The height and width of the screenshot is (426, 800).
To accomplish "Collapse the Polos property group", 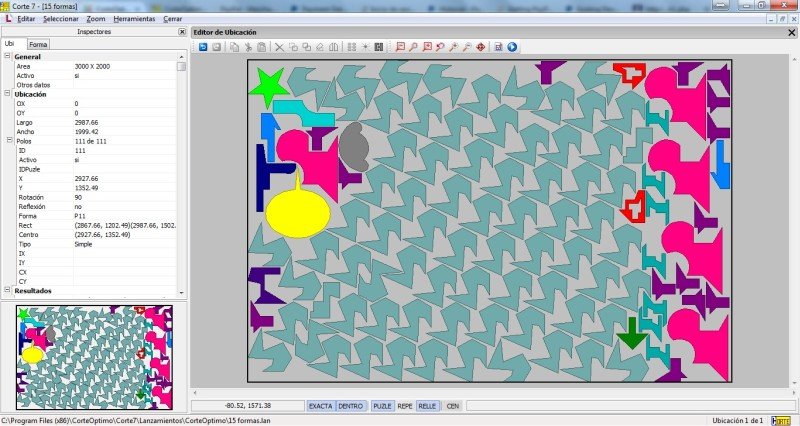I will point(8,141).
